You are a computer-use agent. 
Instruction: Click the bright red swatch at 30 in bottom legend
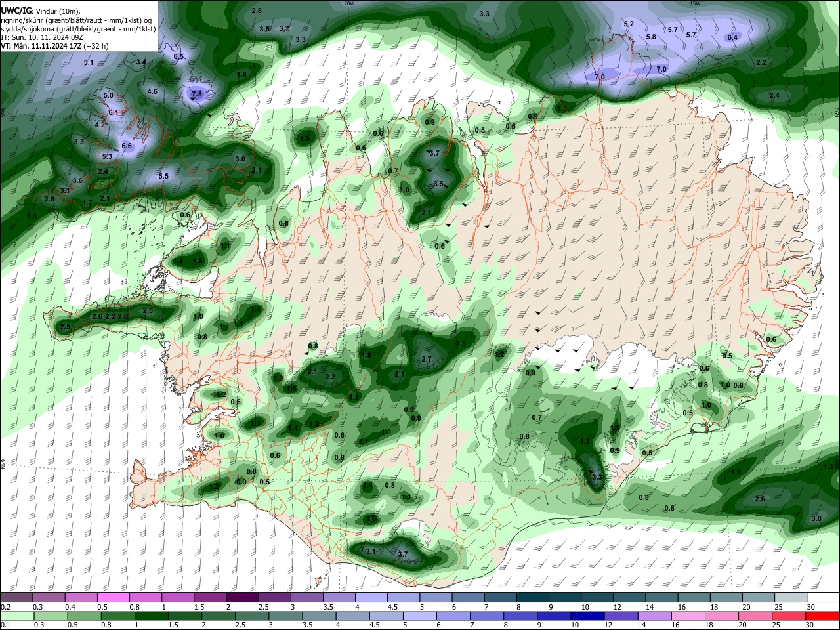(822, 616)
